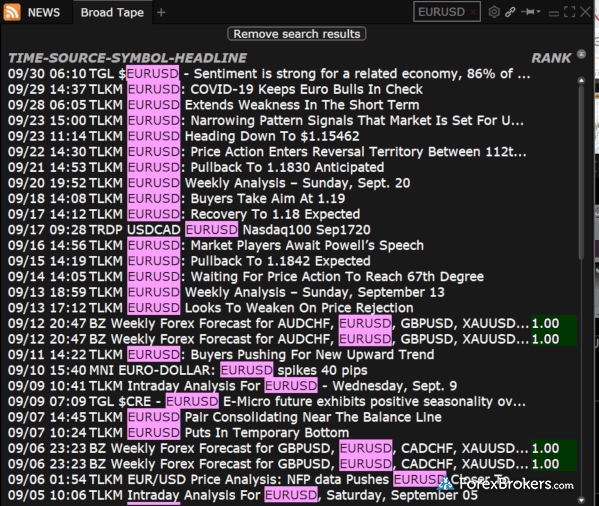Open 'Market Players Await Powell's Speech' headline
The height and width of the screenshot is (506, 599).
coord(216,246)
